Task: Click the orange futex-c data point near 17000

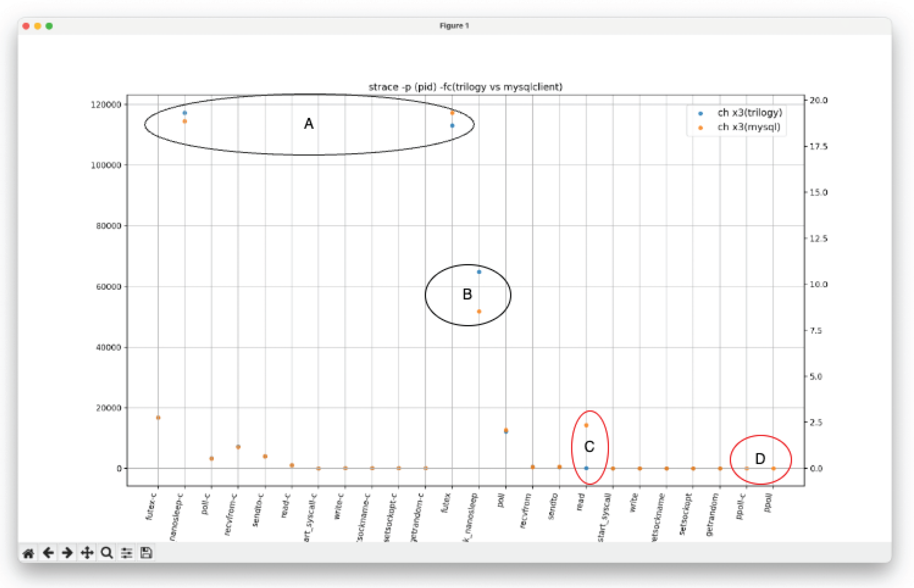Action: pos(158,418)
